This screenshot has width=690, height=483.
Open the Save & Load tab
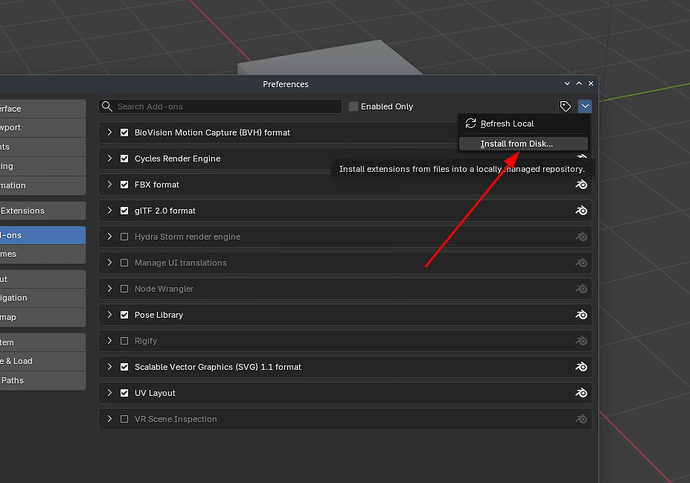click(43, 361)
